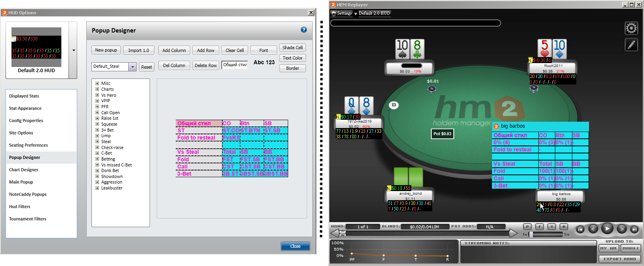Click the hand progress scrubber handle
Image resolution: width=644 pixels, height=266 pixels.
(343, 233)
